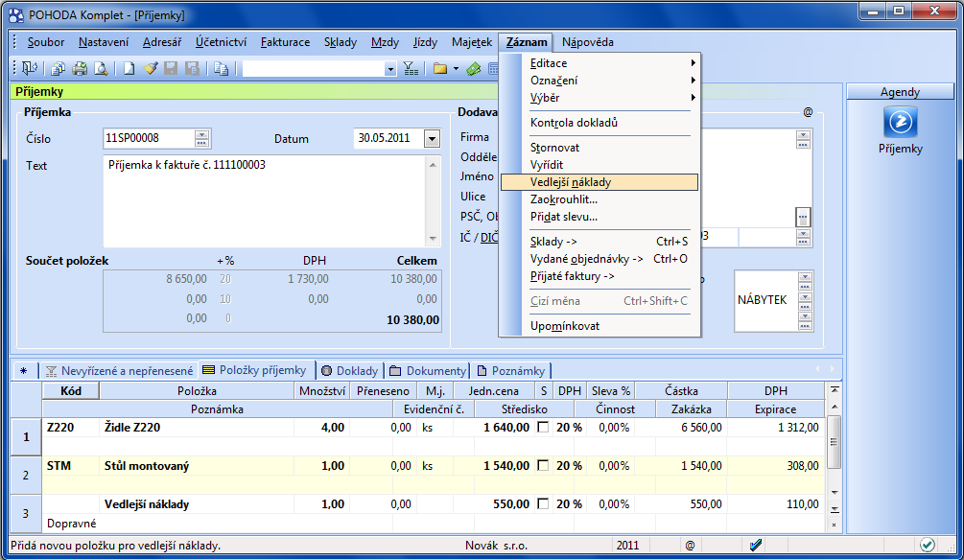Toggle S checkbox for Vedlejší náklady row
The image size is (964, 560).
tap(543, 503)
